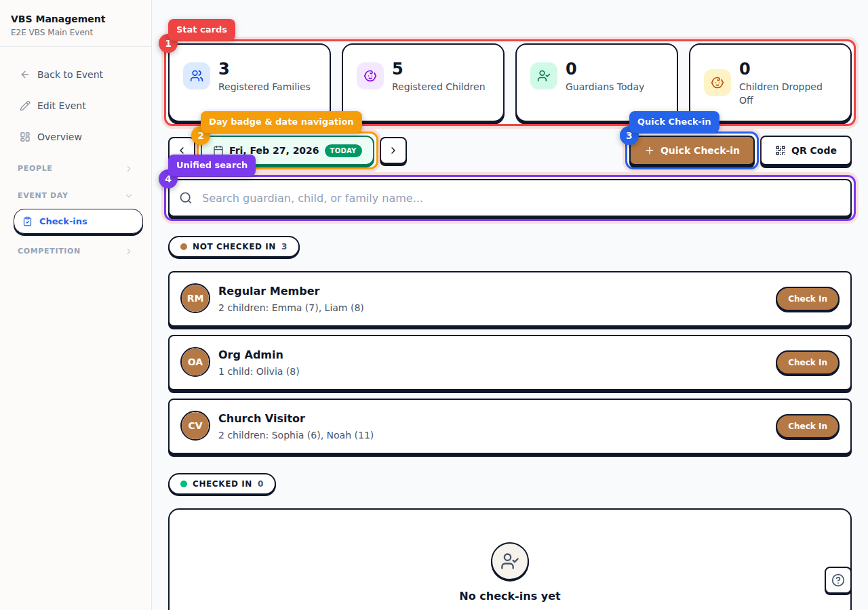Click the Registered Children smiley icon
868x610 pixels.
370,76
